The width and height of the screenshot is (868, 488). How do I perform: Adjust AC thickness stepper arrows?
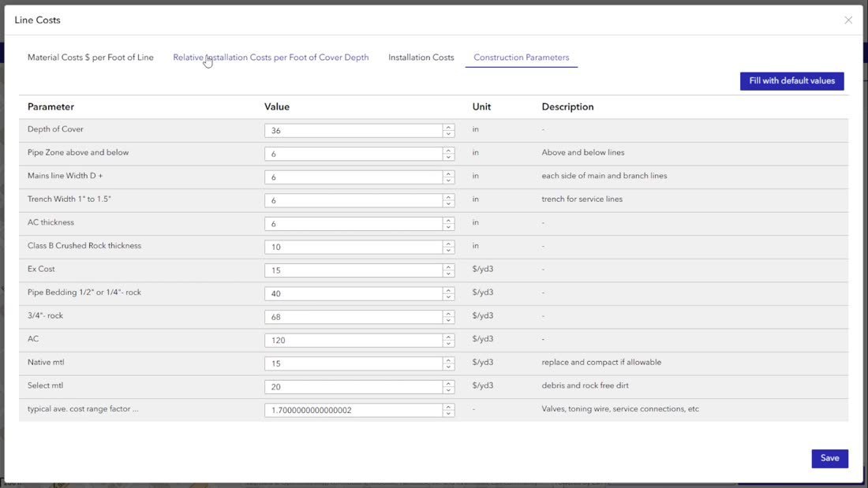tap(448, 224)
